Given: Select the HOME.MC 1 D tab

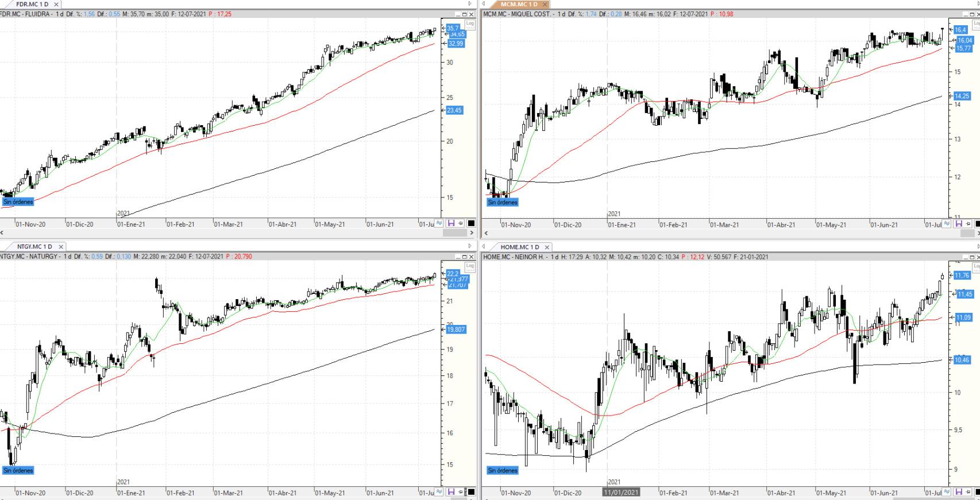Looking at the screenshot, I should click(x=519, y=247).
